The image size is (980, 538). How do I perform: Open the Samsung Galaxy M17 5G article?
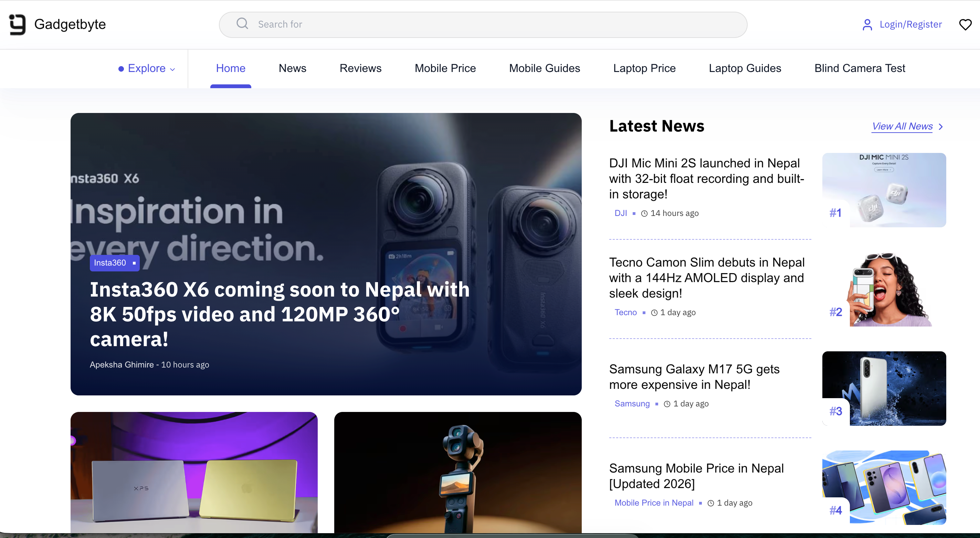pos(694,376)
